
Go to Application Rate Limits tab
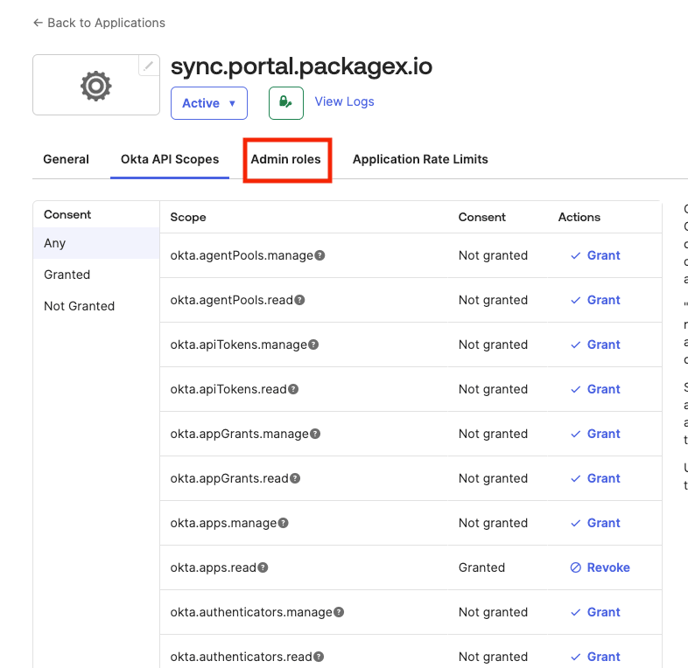tap(420, 159)
